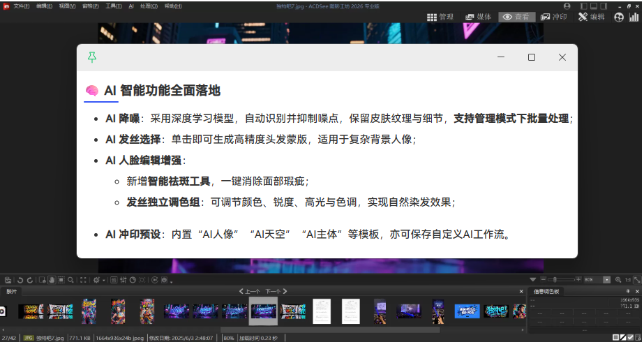Viewport: 644px width, 342px height.
Task: Click the circular play icon in the toolbar
Action: pyautogui.click(x=155, y=280)
